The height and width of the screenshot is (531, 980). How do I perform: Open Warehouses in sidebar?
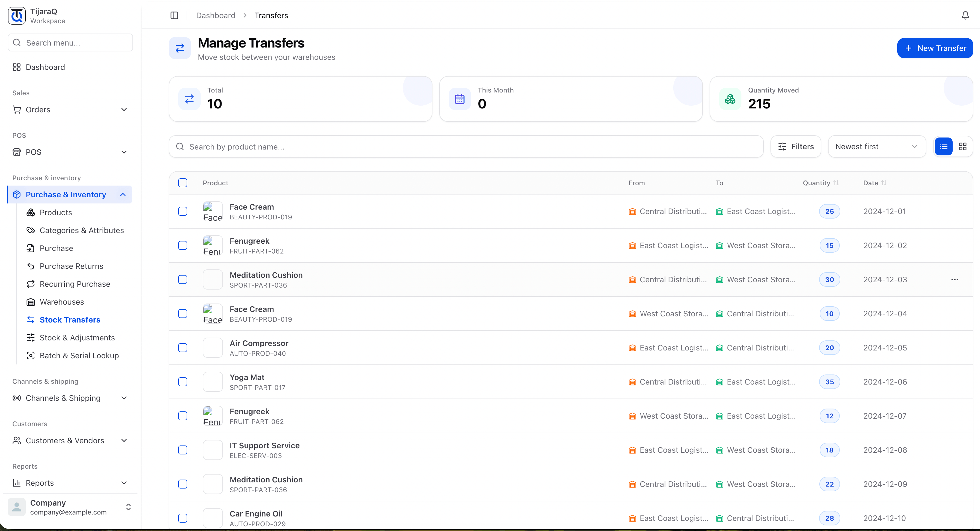click(x=62, y=302)
